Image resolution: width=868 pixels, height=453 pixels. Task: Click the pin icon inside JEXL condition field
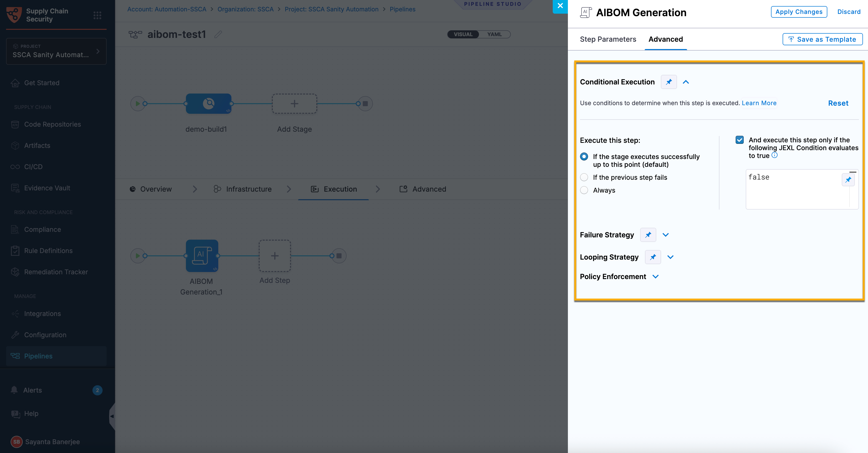tap(848, 180)
